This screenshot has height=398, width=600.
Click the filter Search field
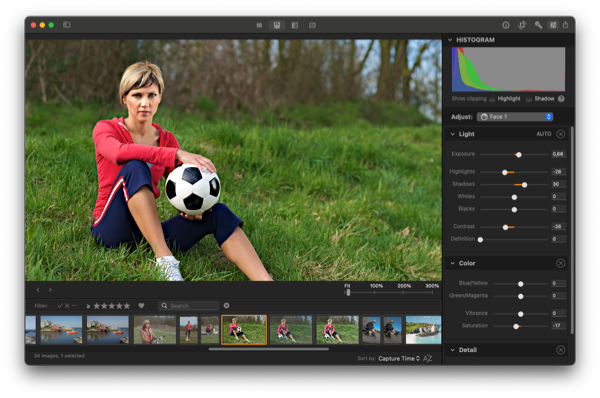tap(189, 305)
